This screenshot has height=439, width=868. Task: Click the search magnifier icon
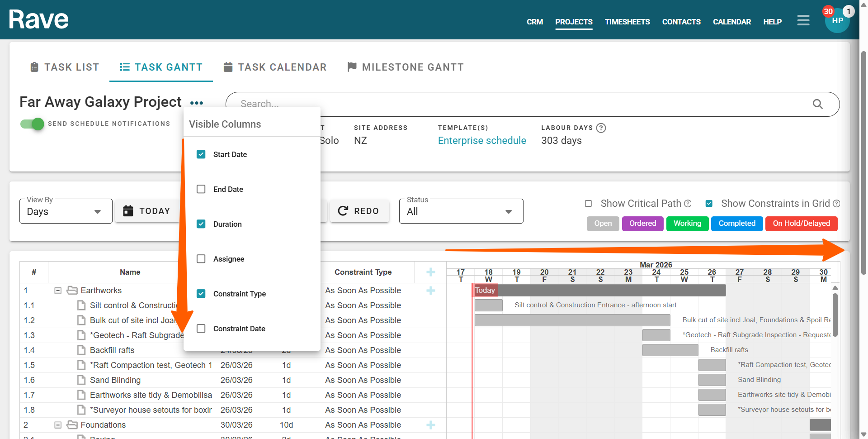click(x=817, y=104)
